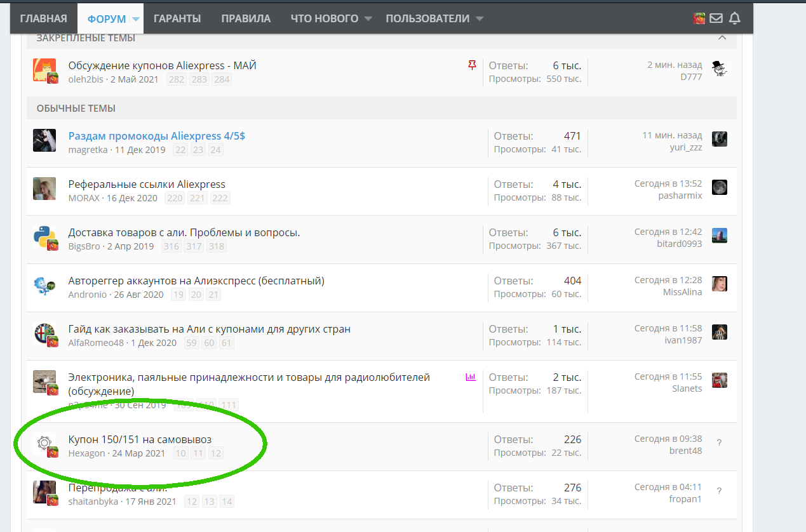Open BigsBro Python logo avatar
Viewport: 806px width, 532px height.
click(x=44, y=238)
